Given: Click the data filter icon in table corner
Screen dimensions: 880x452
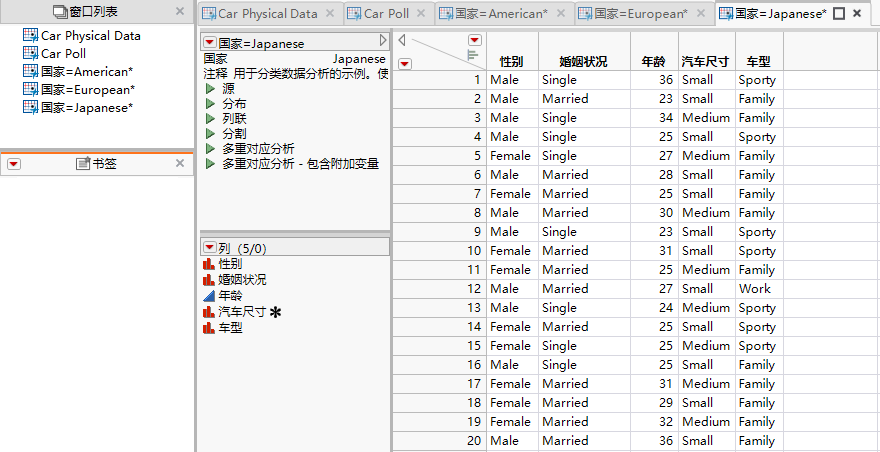Looking at the screenshot, I should tap(472, 54).
